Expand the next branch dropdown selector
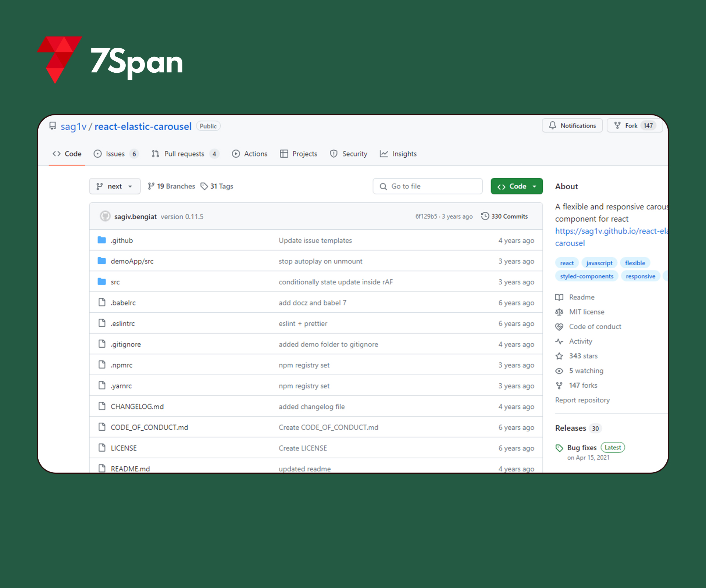The height and width of the screenshot is (588, 706). 113,186
